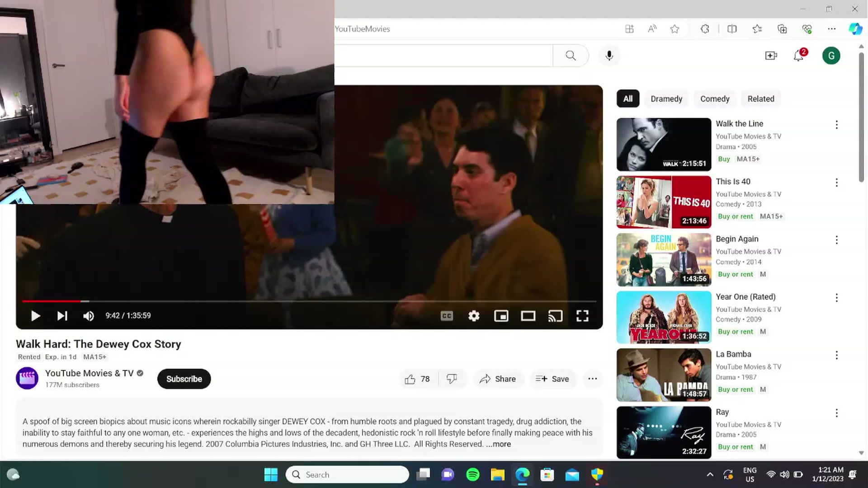The image size is (868, 488).
Task: Like the video with 78 likes
Action: point(417,379)
